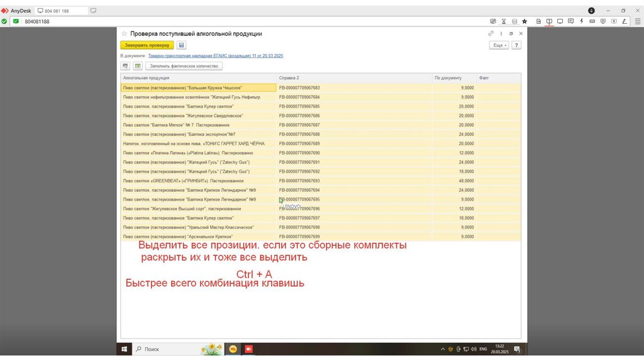Open AnyDesk icon in remote taskbar
644x361 pixels.
[x=249, y=349]
